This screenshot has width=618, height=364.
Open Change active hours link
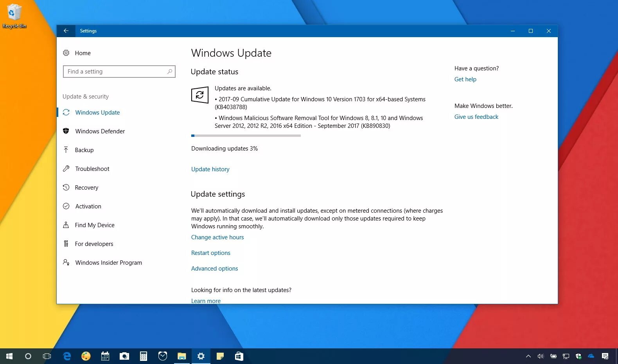[217, 237]
